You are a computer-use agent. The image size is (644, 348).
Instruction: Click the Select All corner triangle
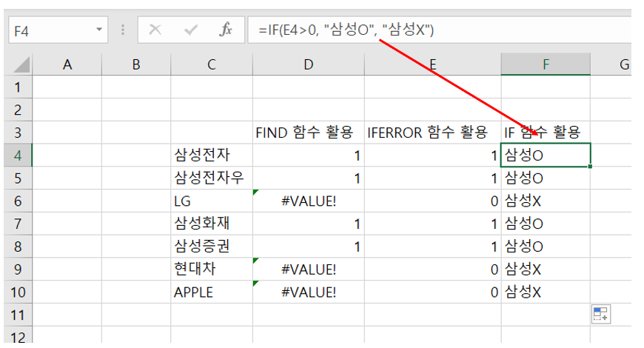(21, 65)
